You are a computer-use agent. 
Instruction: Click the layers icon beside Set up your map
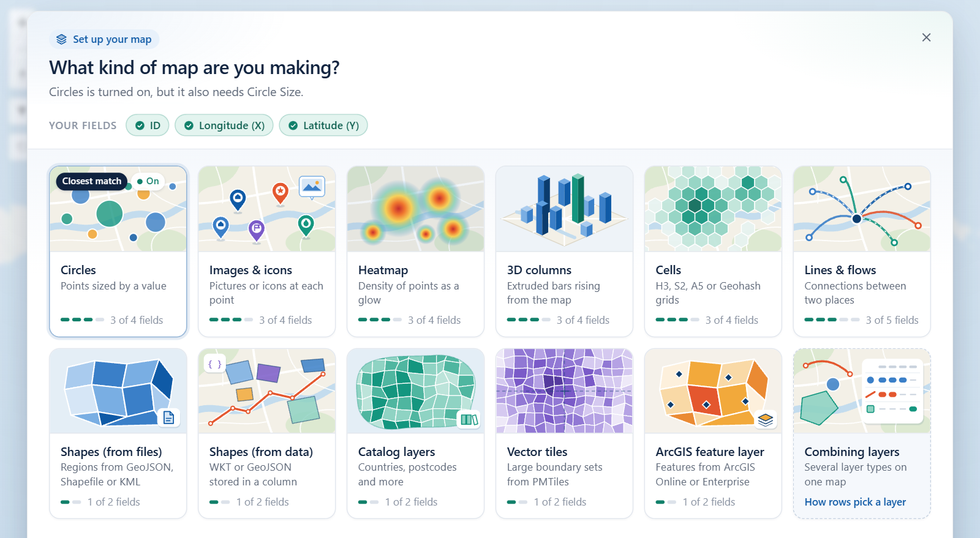[61, 39]
